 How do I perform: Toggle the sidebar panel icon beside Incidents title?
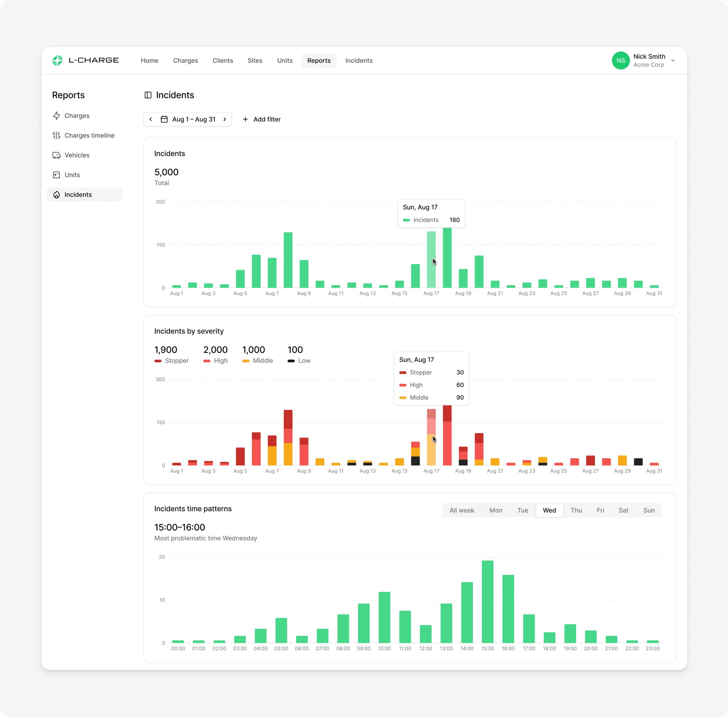pyautogui.click(x=148, y=95)
